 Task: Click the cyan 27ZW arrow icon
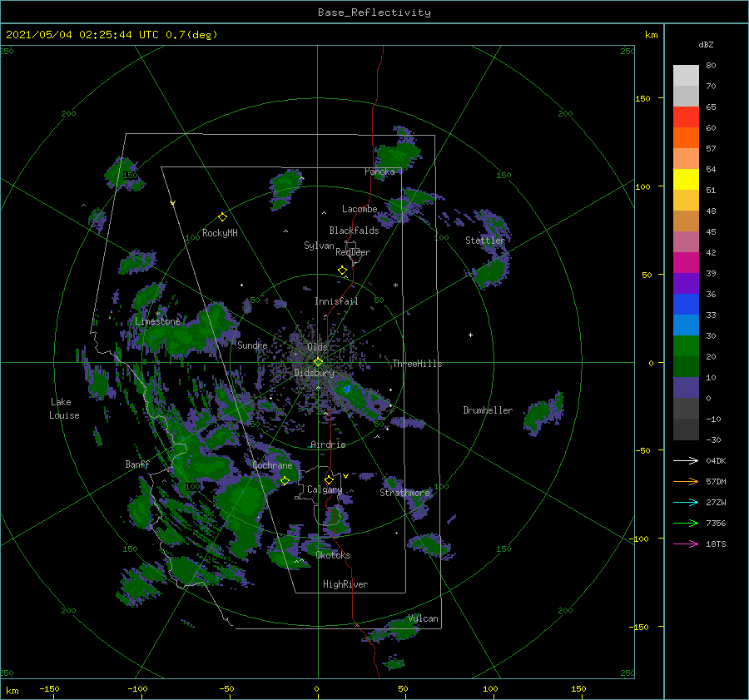coord(686,502)
